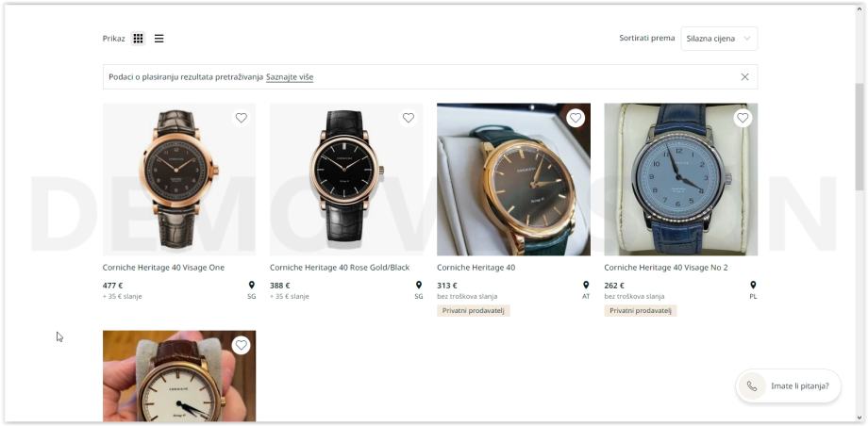Favorite the Corniche Heritage 40 Rose Gold/Black
The height and width of the screenshot is (426, 868).
click(x=409, y=118)
